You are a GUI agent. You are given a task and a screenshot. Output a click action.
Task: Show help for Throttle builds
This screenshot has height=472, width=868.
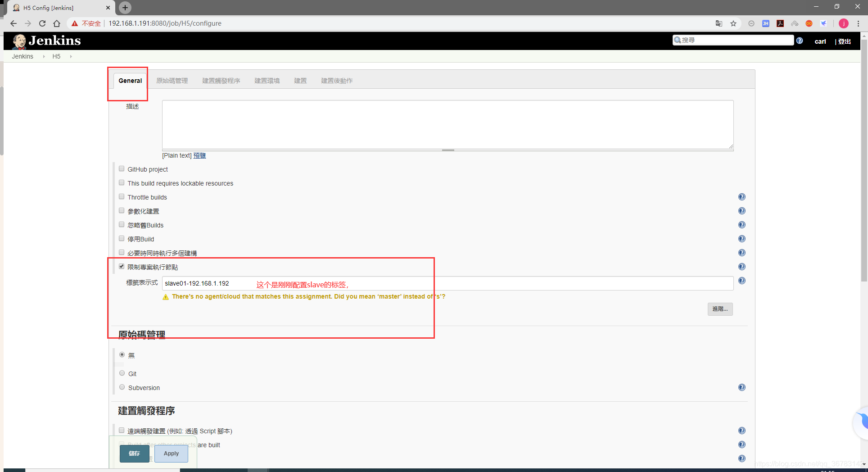pos(742,197)
